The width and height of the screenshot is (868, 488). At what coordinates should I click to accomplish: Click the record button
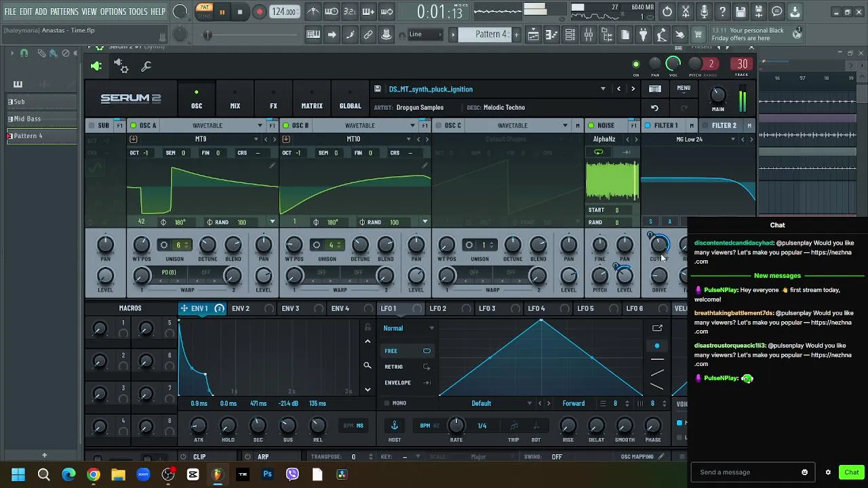259,12
